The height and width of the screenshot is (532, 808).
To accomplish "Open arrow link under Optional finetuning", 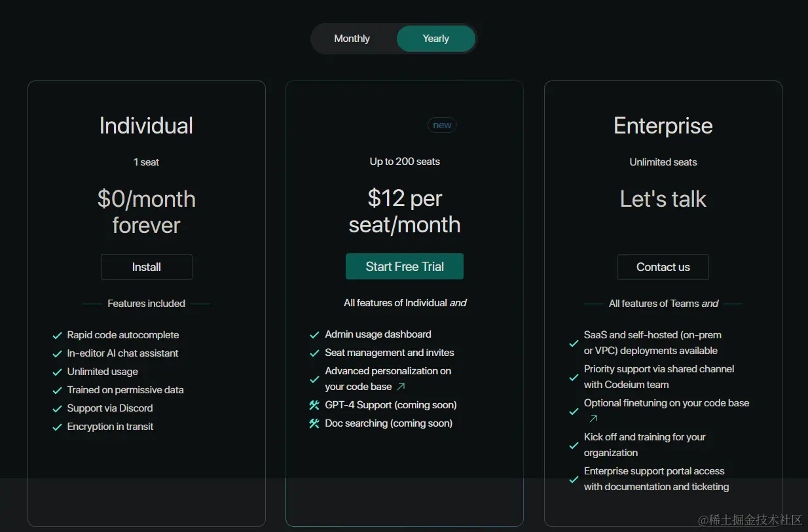I will [593, 419].
